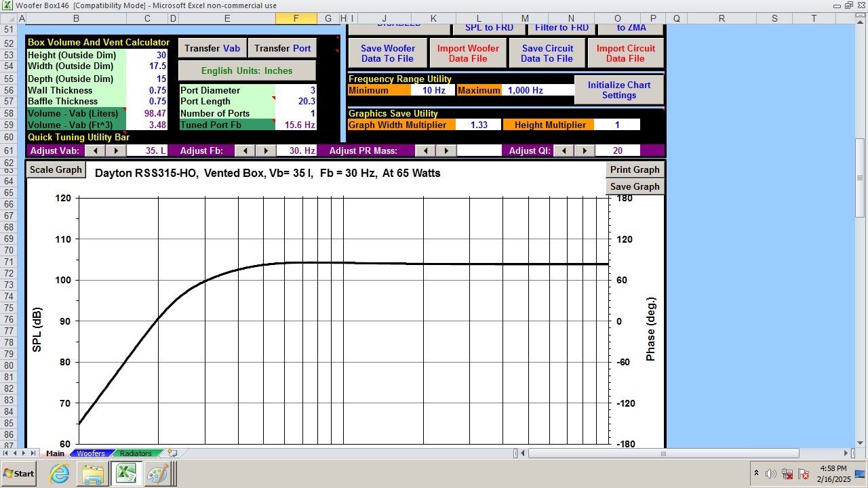
Task: Click the Scale Graph button
Action: pos(56,170)
